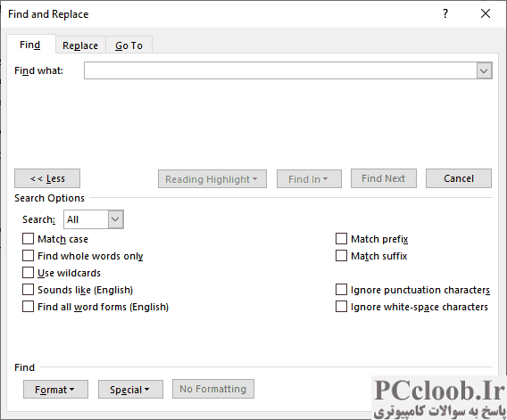Open the Format dropdown button
Image resolution: width=507 pixels, height=420 pixels.
tap(55, 390)
